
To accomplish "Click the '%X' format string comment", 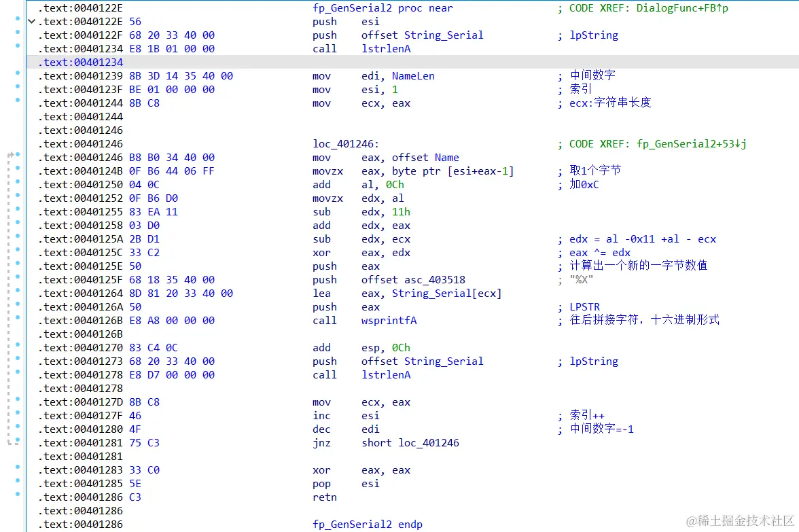I will coord(582,280).
